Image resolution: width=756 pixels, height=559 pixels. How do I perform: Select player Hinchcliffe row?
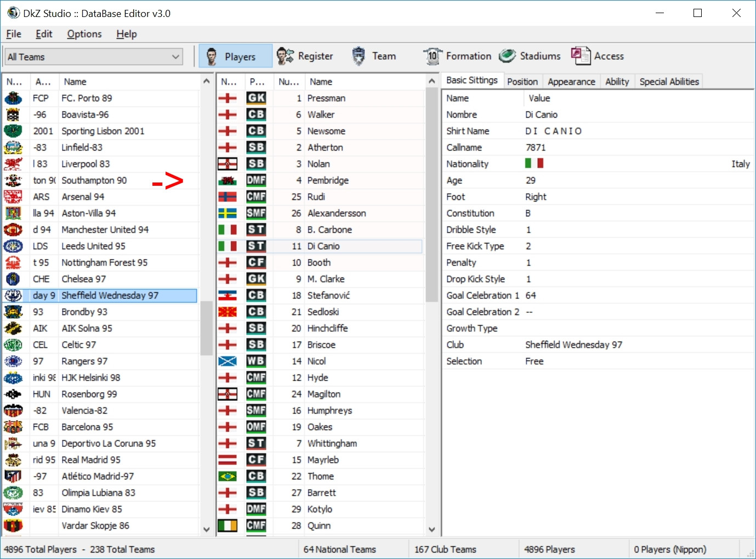click(320, 328)
